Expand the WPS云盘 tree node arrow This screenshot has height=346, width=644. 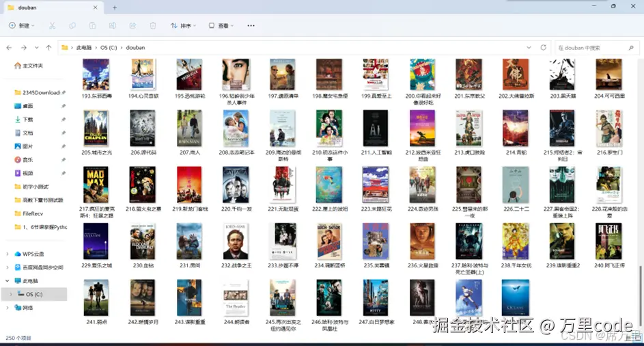click(x=8, y=254)
